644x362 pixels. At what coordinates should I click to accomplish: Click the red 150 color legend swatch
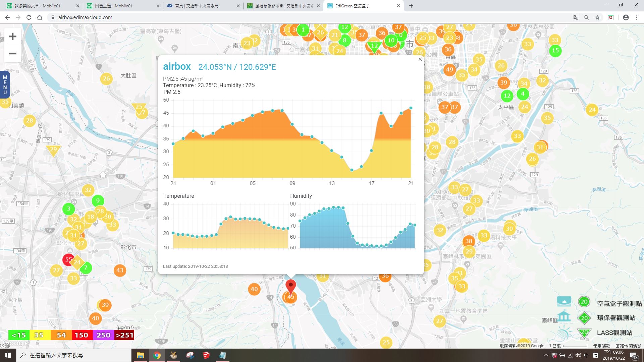(82, 335)
